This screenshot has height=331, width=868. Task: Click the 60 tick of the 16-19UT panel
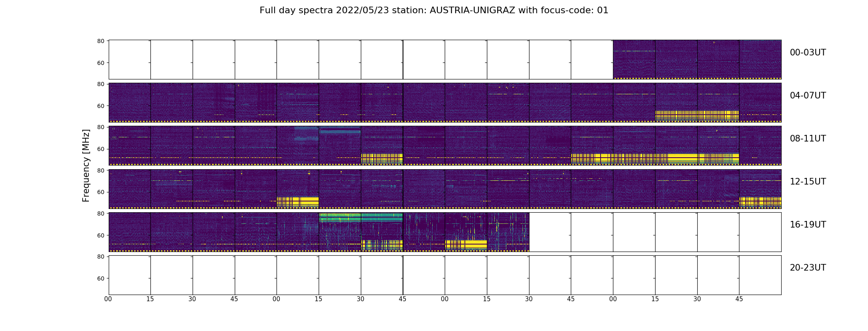click(100, 235)
